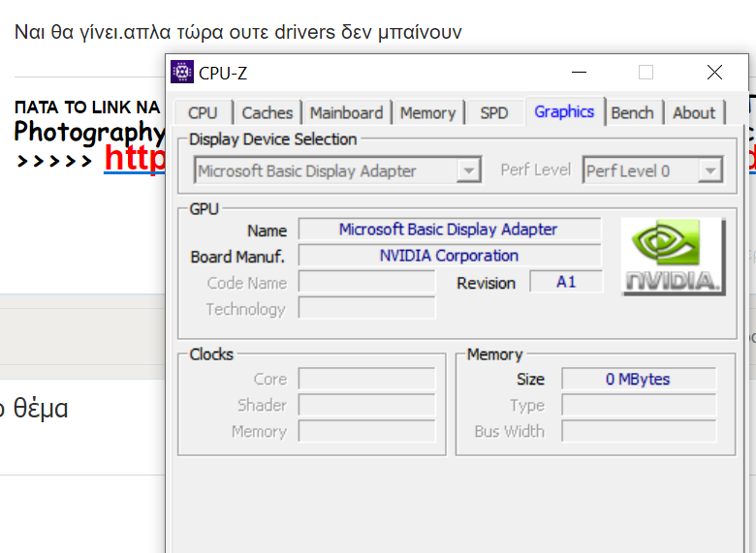This screenshot has width=756, height=553.
Task: Open the Caches tab
Action: coord(268,112)
